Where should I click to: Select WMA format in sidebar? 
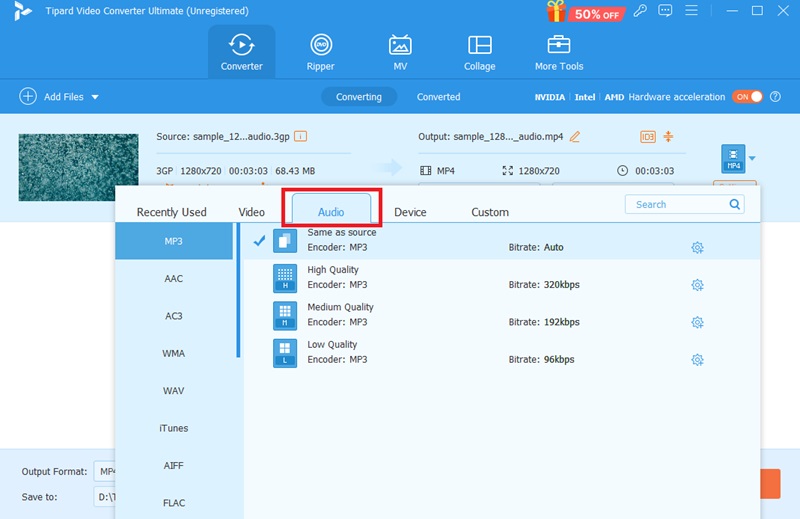174,353
